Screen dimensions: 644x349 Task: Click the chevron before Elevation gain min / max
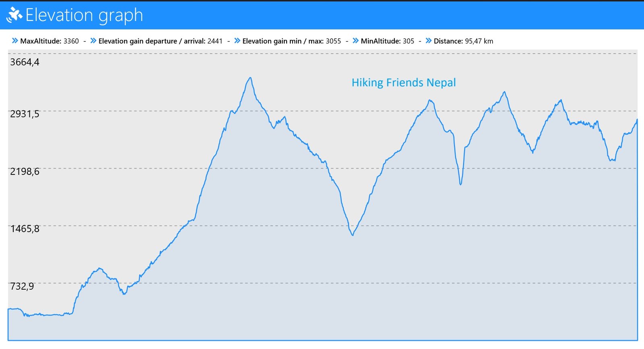click(237, 41)
